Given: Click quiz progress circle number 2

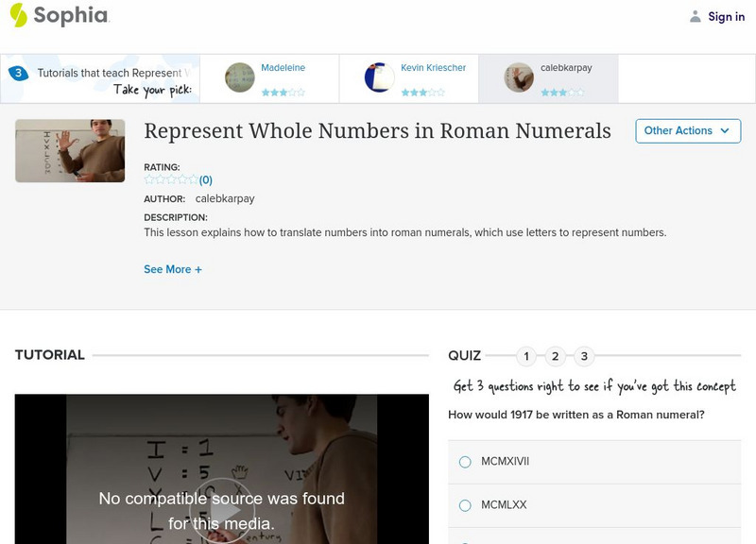Looking at the screenshot, I should click(x=556, y=356).
